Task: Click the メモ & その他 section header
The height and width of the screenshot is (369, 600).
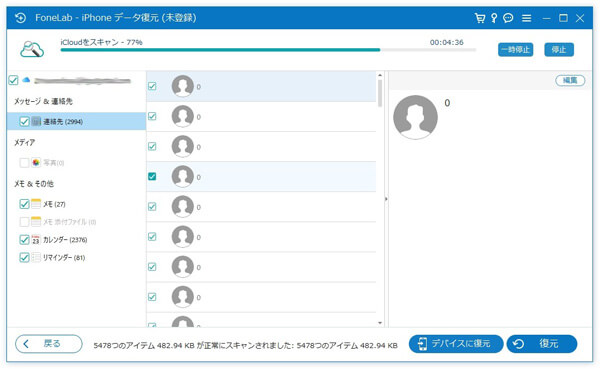Action: 34,184
